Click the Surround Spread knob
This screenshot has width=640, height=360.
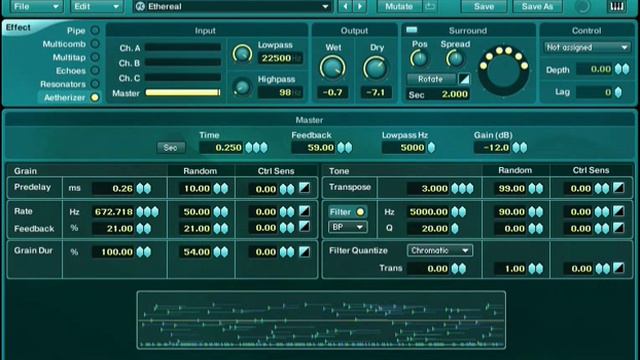point(455,59)
